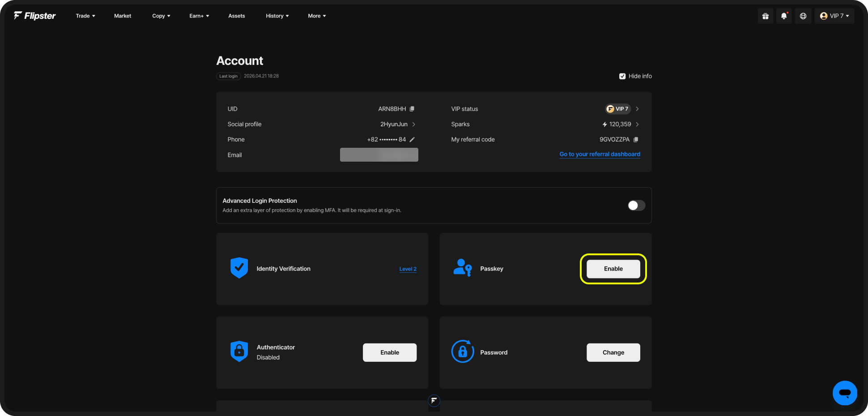Open the gift rewards icon
868x416 pixels.
(766, 16)
